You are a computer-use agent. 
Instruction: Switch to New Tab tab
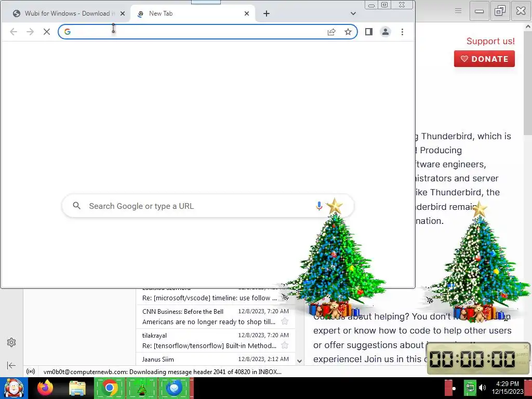193,14
